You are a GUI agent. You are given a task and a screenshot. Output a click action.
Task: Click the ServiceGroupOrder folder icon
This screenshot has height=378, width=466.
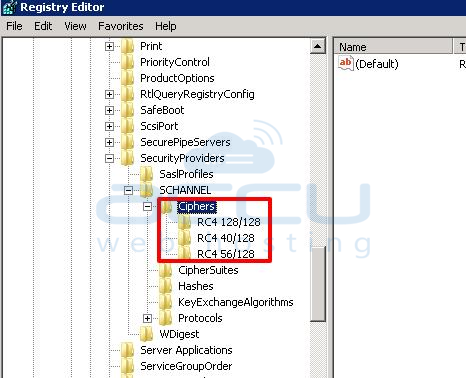(128, 366)
